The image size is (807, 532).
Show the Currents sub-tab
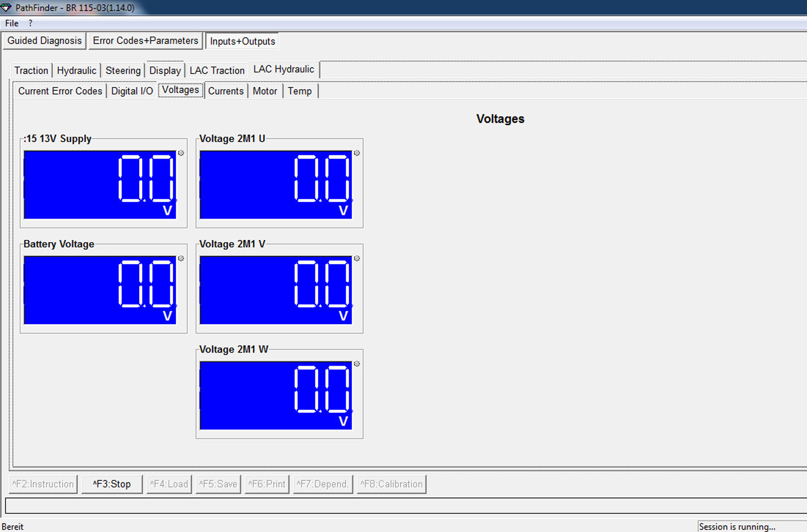click(226, 91)
